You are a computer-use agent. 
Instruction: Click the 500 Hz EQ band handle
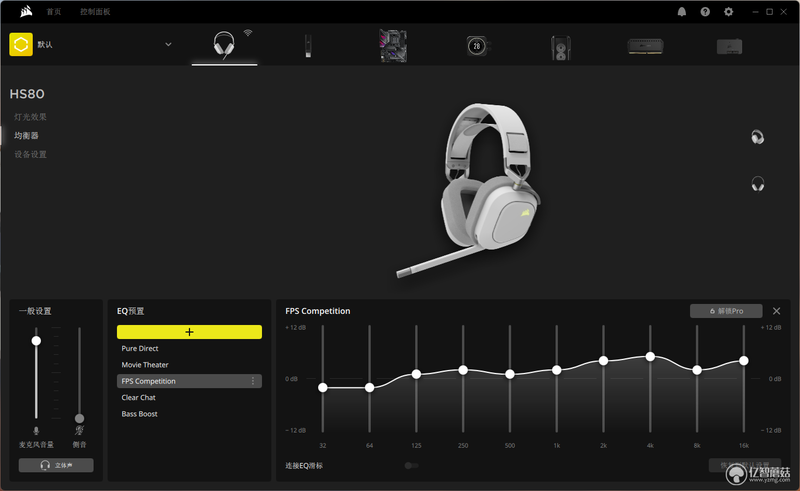coord(510,374)
